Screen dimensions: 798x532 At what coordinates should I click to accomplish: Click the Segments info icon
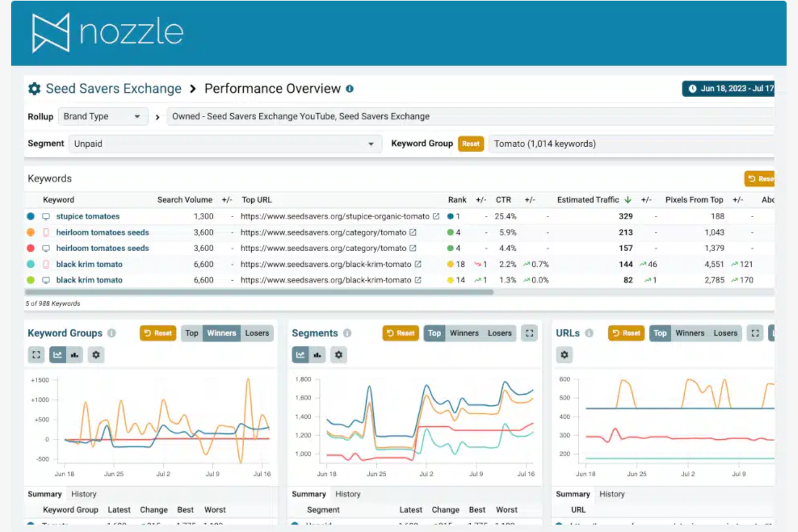pyautogui.click(x=347, y=333)
